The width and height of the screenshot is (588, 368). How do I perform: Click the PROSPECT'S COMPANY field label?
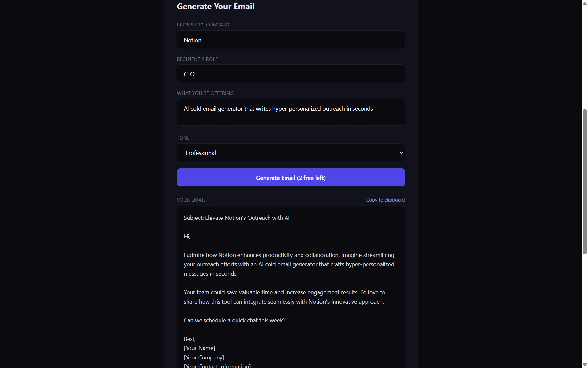203,25
